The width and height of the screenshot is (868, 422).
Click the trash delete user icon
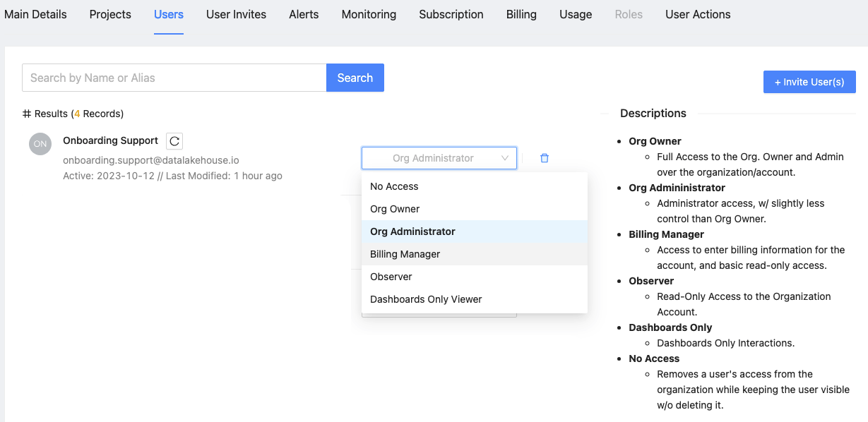544,158
